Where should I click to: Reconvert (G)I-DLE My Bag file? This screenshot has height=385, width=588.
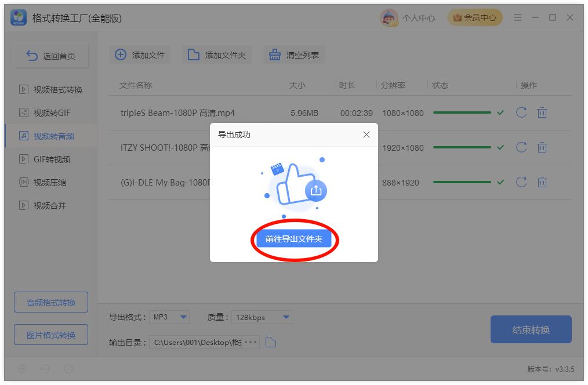[x=521, y=182]
